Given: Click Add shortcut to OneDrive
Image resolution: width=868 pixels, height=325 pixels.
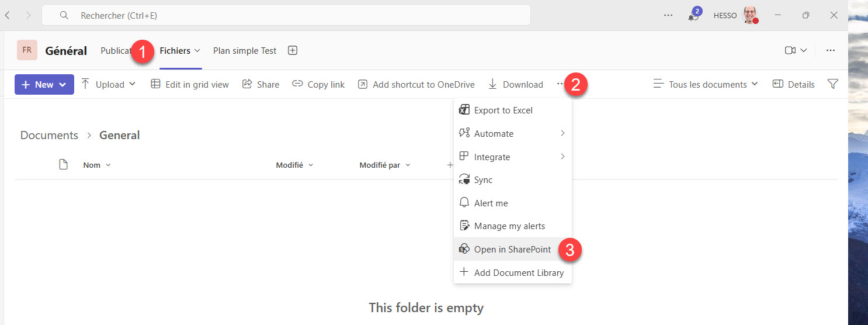Looking at the screenshot, I should coord(416,85).
